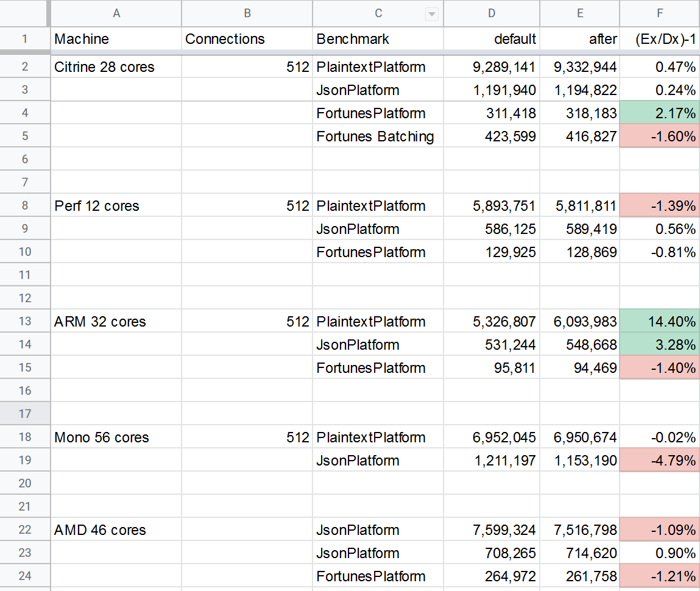Select row 17 header
This screenshot has height=591, width=700.
[25, 413]
